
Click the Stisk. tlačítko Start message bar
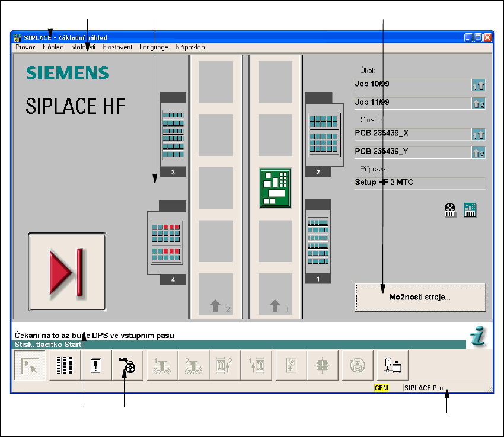point(239,345)
